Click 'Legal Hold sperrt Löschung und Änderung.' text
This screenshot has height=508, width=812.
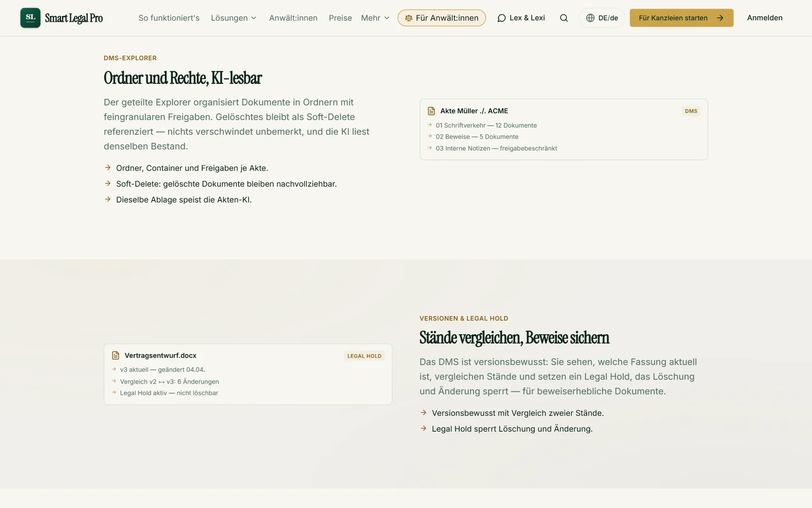click(x=512, y=429)
